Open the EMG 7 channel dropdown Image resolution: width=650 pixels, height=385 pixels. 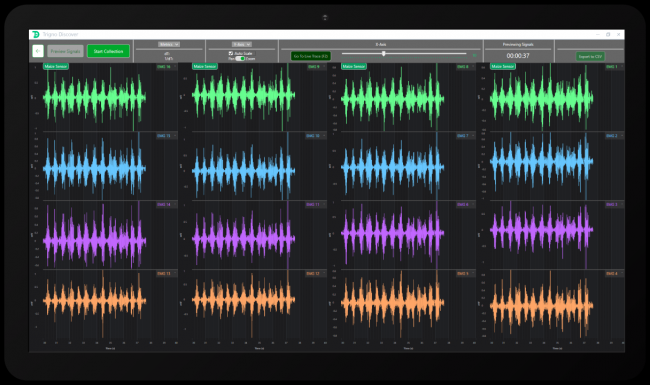tap(465, 136)
